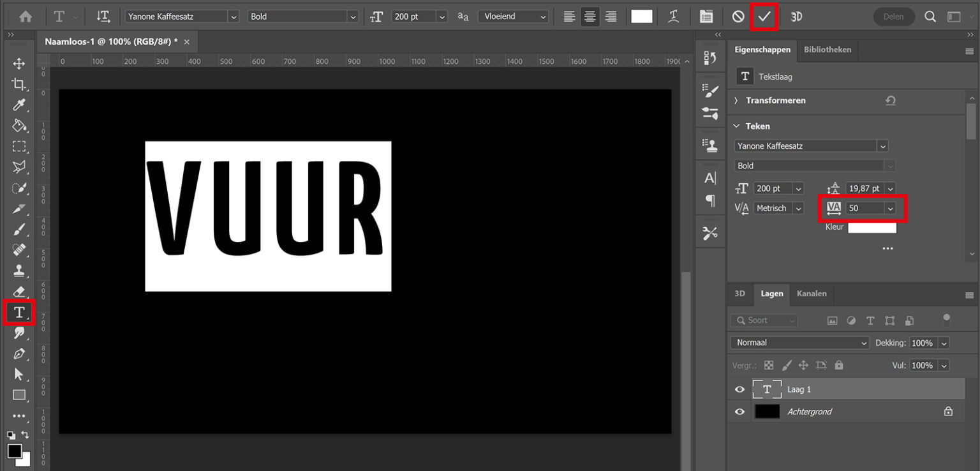Collapse the Teken section

pos(736,126)
